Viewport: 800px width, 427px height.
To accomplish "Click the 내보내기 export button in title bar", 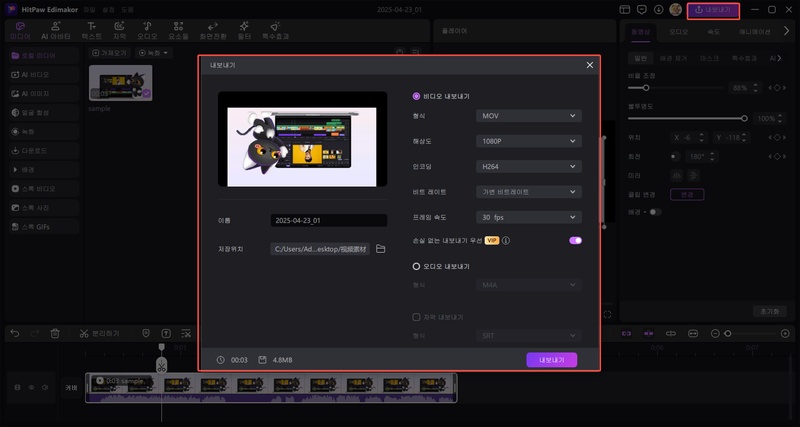I will (713, 10).
